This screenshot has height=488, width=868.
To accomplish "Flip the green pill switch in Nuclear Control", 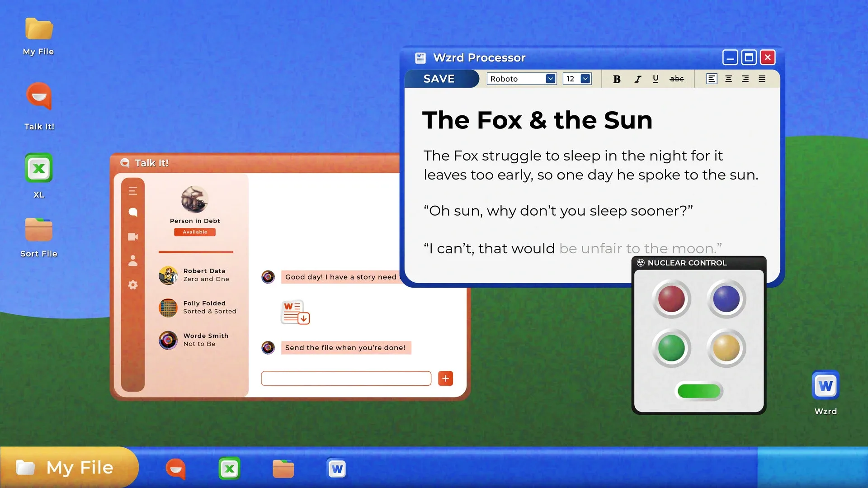I will pos(698,391).
